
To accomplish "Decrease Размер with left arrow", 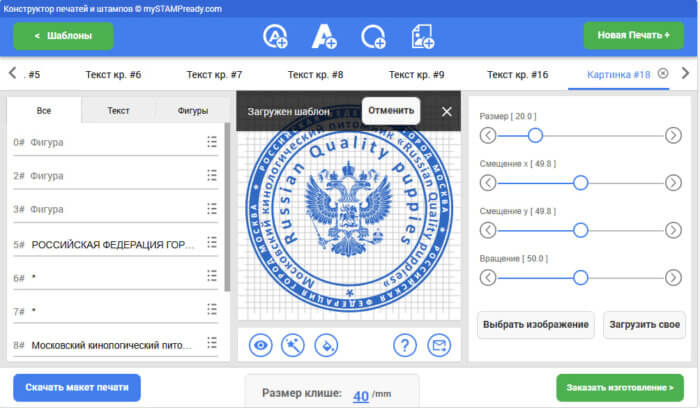I will 488,135.
